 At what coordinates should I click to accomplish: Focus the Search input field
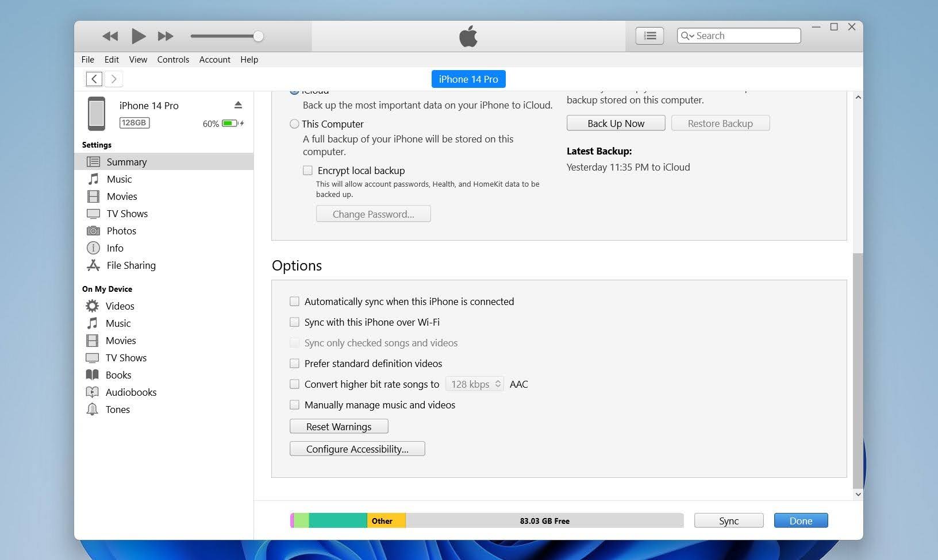tap(739, 36)
